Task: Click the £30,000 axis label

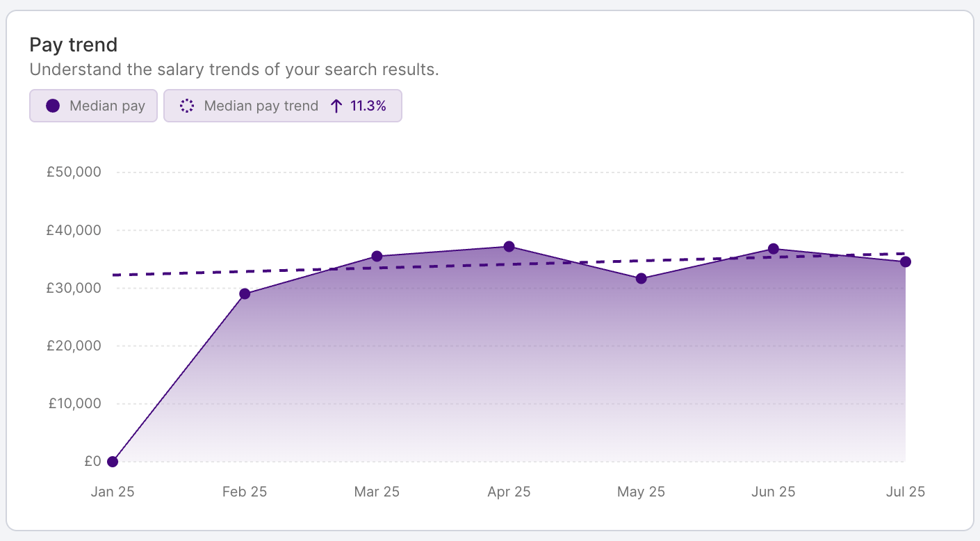Action: (74, 288)
